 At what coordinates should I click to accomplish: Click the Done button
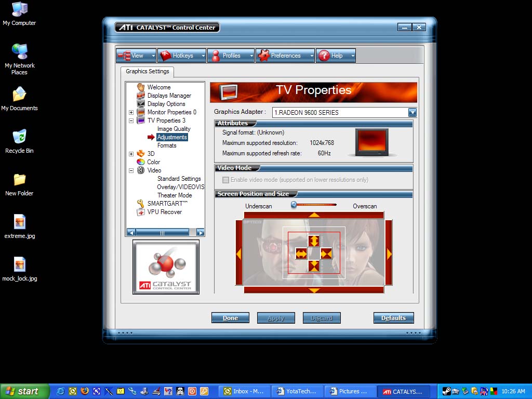tap(230, 318)
